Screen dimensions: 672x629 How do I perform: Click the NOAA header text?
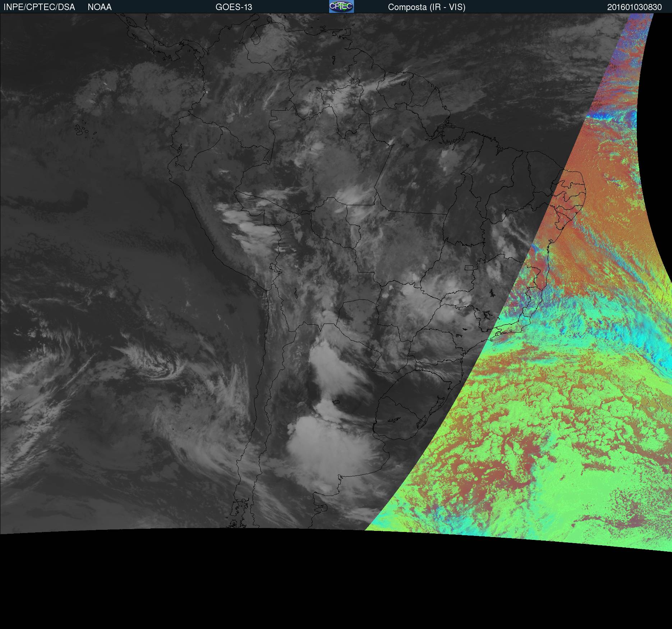tap(100, 7)
